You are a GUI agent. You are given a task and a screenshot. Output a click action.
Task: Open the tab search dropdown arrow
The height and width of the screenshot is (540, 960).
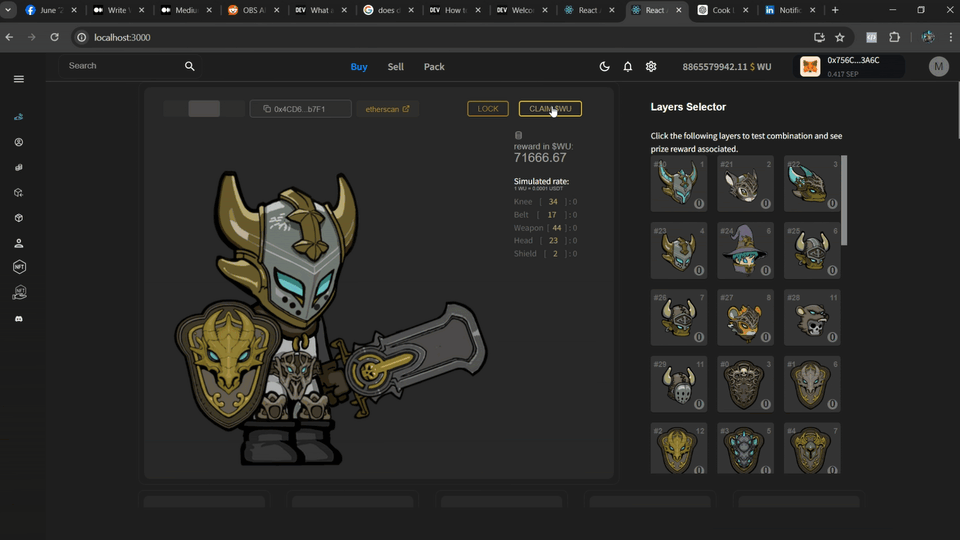click(x=8, y=10)
